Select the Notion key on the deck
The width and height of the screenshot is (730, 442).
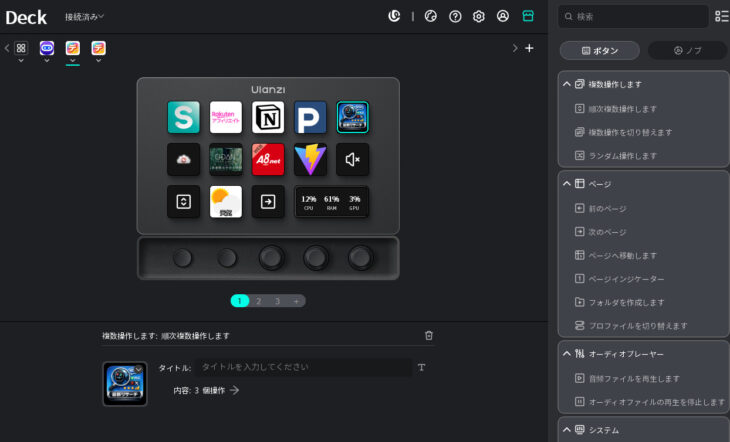point(268,117)
